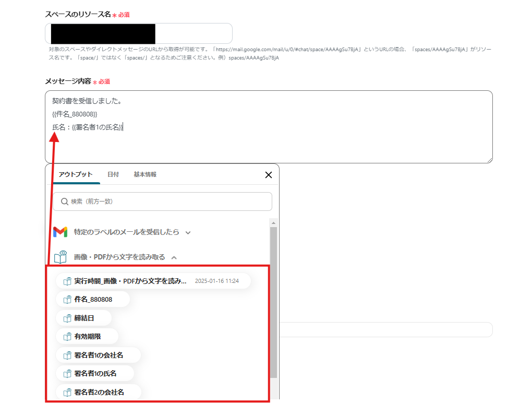Image resolution: width=532 pixels, height=403 pixels.
Task: Click the Gmail icon in the trigger row
Action: coord(61,232)
